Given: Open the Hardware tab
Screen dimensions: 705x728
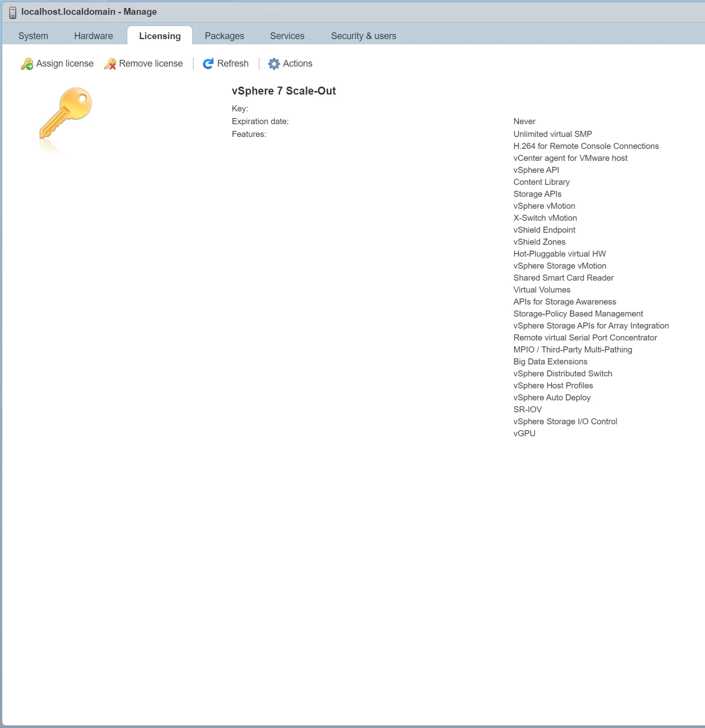Looking at the screenshot, I should (93, 36).
